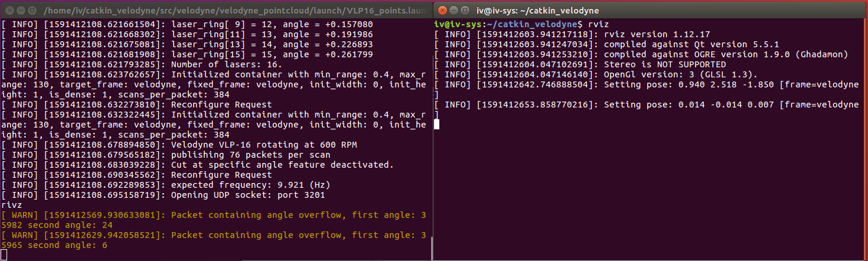The height and width of the screenshot is (261, 868).
Task: Click the WARN line stamped 1591412569.930633081
Action: [x=214, y=215]
